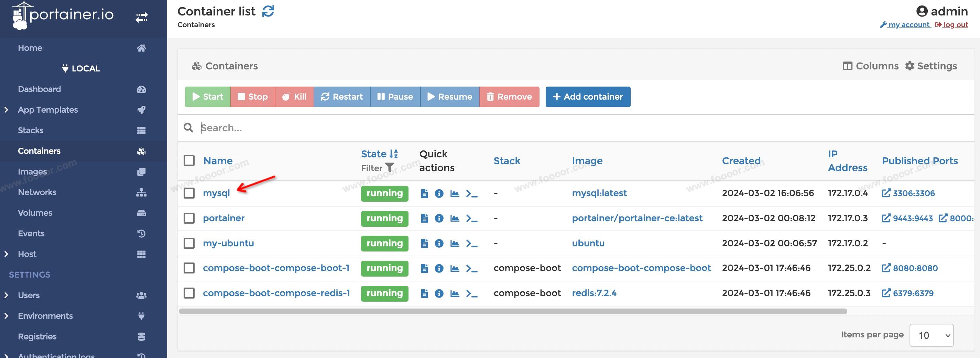Open the Items per page dropdown
Screen dimensions: 980x358
pyautogui.click(x=931, y=335)
